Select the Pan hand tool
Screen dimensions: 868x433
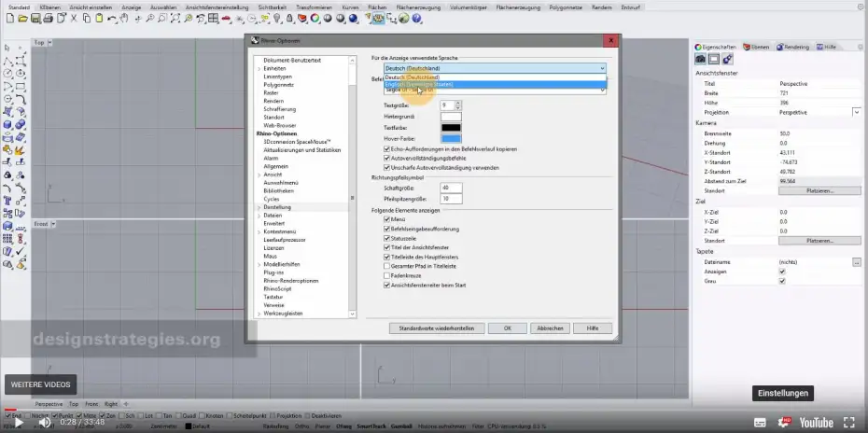(x=124, y=19)
